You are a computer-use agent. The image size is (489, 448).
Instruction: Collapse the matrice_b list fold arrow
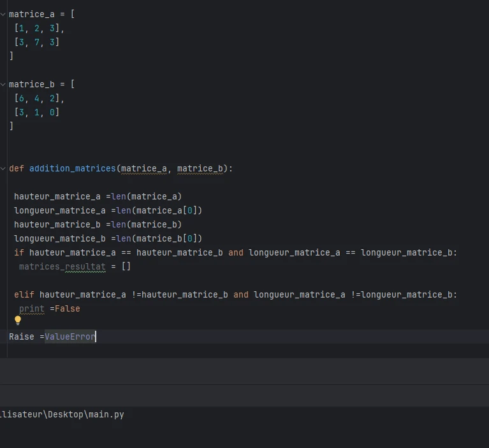3,84
